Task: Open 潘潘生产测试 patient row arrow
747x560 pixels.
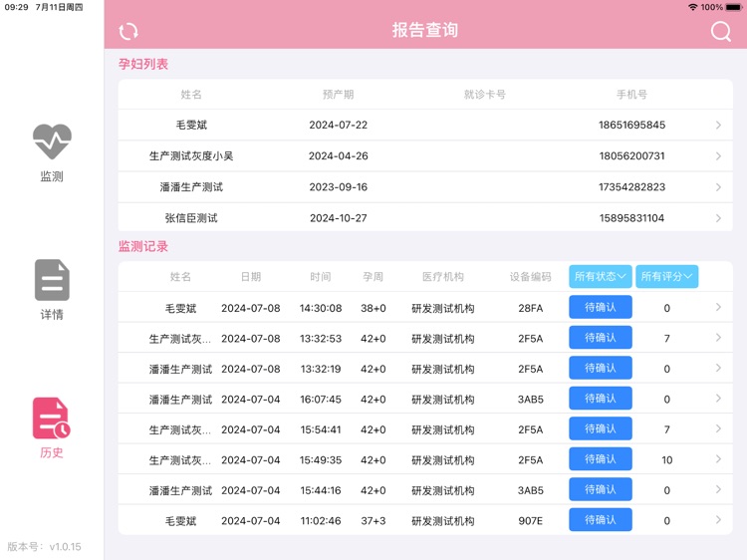Action: tap(718, 186)
